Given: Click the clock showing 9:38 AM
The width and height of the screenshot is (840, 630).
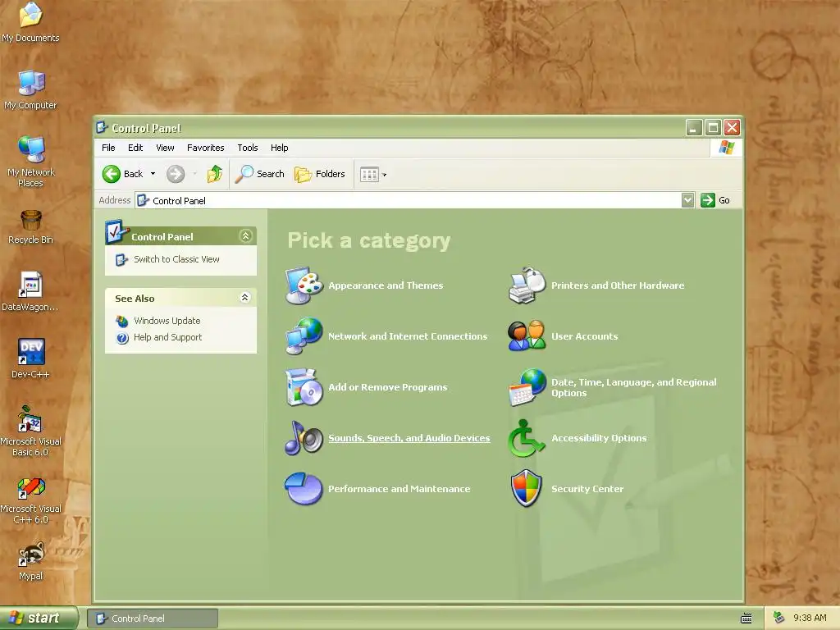Looking at the screenshot, I should tap(810, 619).
